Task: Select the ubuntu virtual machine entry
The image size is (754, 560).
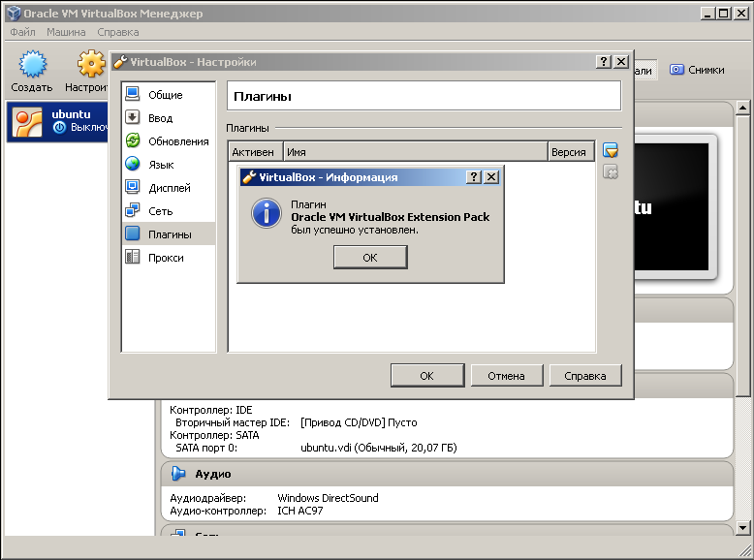Action: click(58, 121)
